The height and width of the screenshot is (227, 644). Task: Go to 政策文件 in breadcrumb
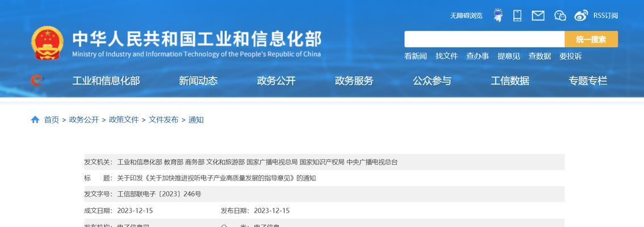point(124,120)
